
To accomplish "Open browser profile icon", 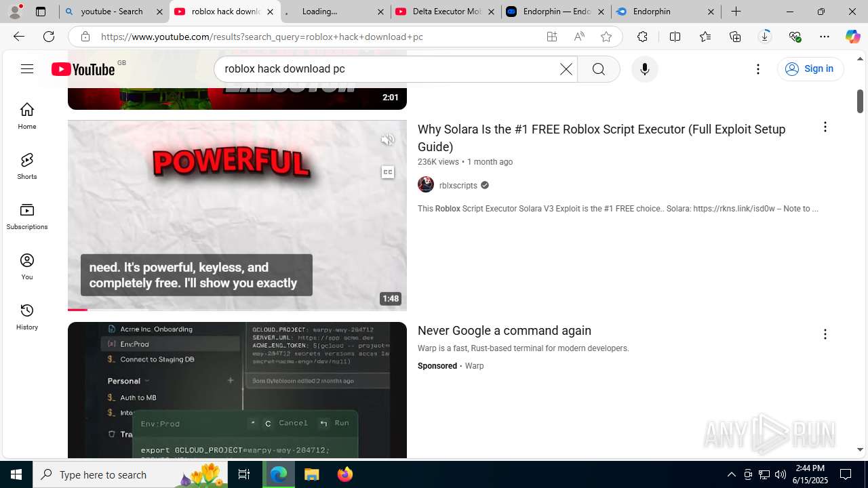I will click(15, 12).
